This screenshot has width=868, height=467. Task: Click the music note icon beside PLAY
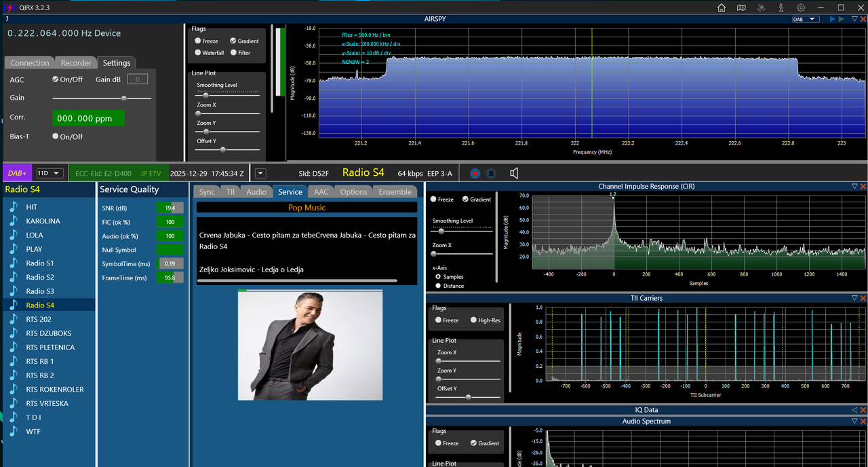tap(14, 248)
